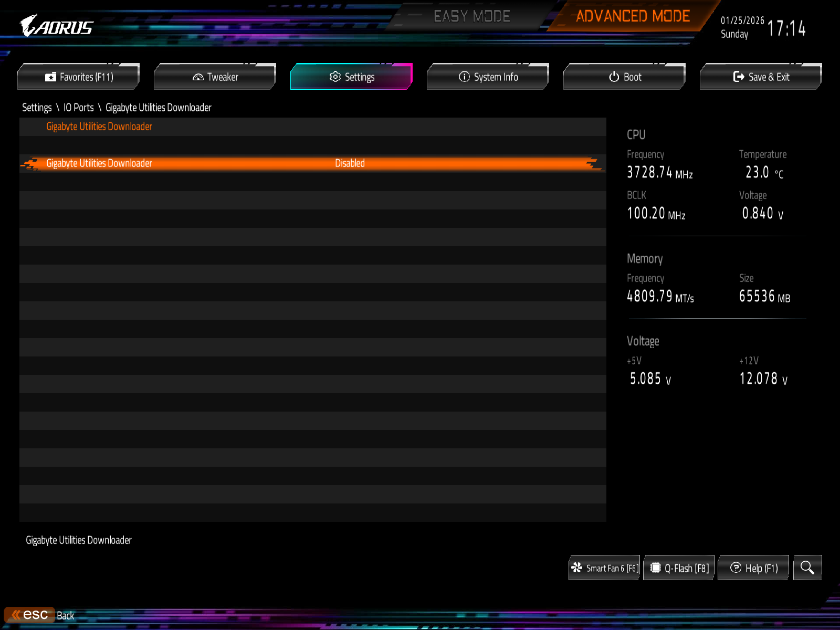840x630 pixels.
Task: Go to IO Ports in breadcrumb
Action: pos(79,108)
